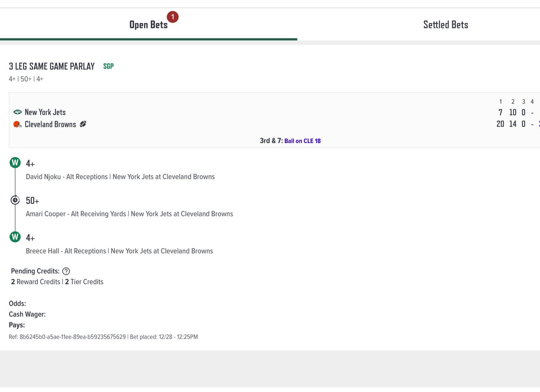The height and width of the screenshot is (392, 540).
Task: Click the bet reference ID line
Action: (103, 337)
